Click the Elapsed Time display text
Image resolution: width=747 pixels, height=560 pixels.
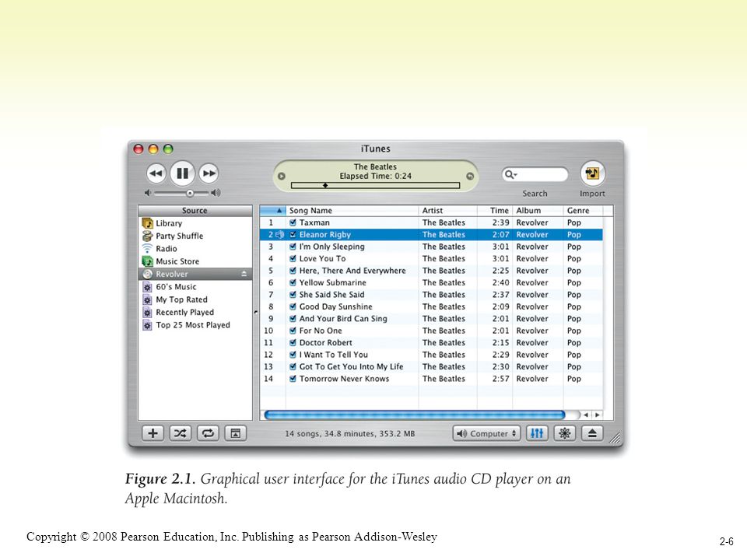tap(375, 177)
